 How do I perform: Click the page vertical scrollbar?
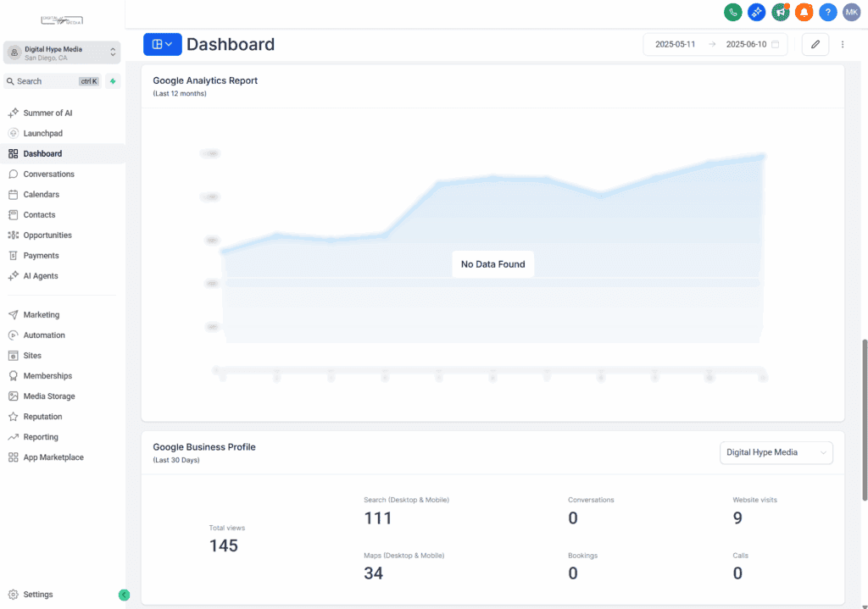[x=864, y=420]
